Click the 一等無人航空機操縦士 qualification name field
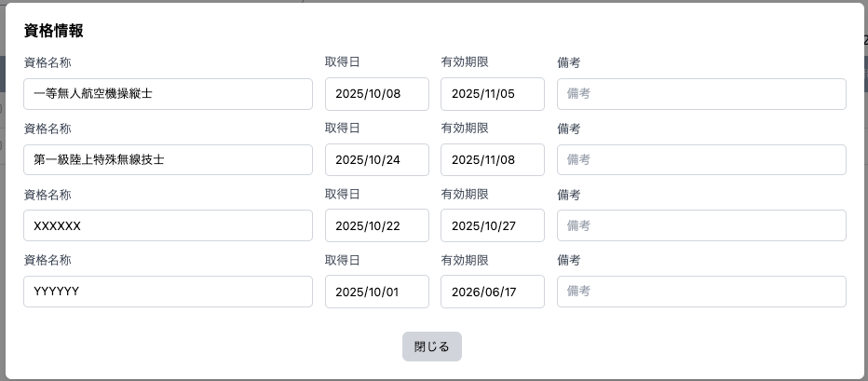Image resolution: width=868 pixels, height=381 pixels. pyautogui.click(x=168, y=94)
